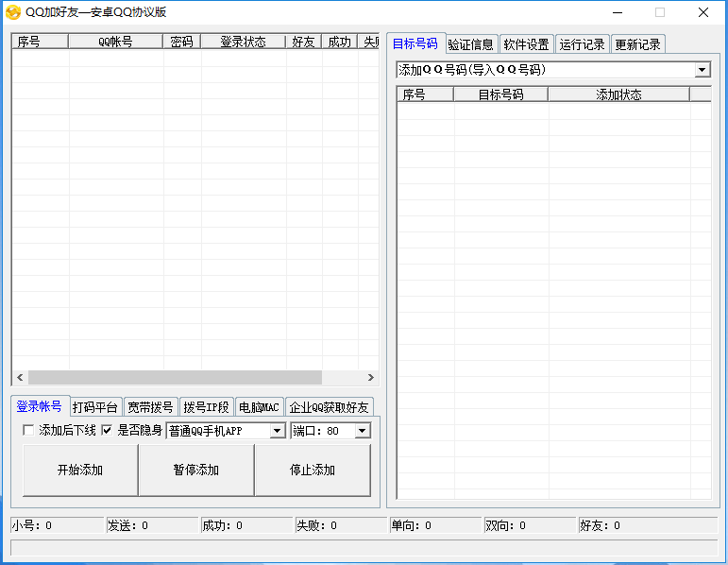The image size is (728, 565).
Task: Click the 密码 column header
Action: coord(181,42)
